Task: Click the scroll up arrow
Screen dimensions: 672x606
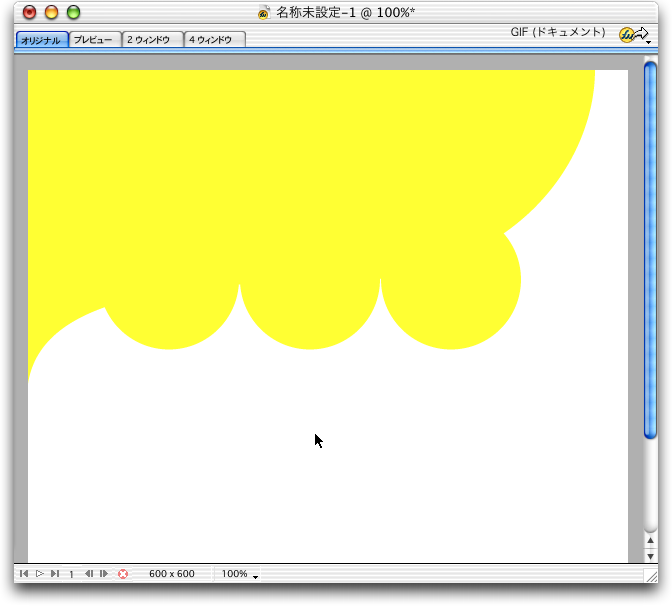Action: (x=650, y=540)
